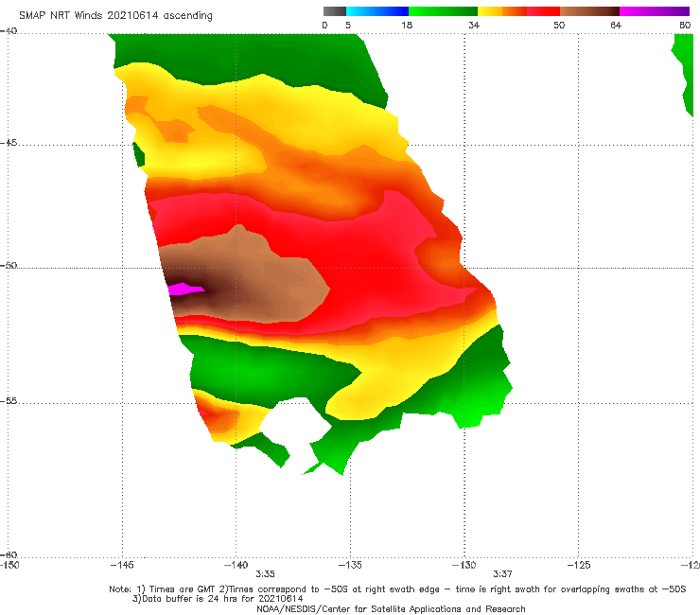Click the longitude axis label '-130'

464,565
